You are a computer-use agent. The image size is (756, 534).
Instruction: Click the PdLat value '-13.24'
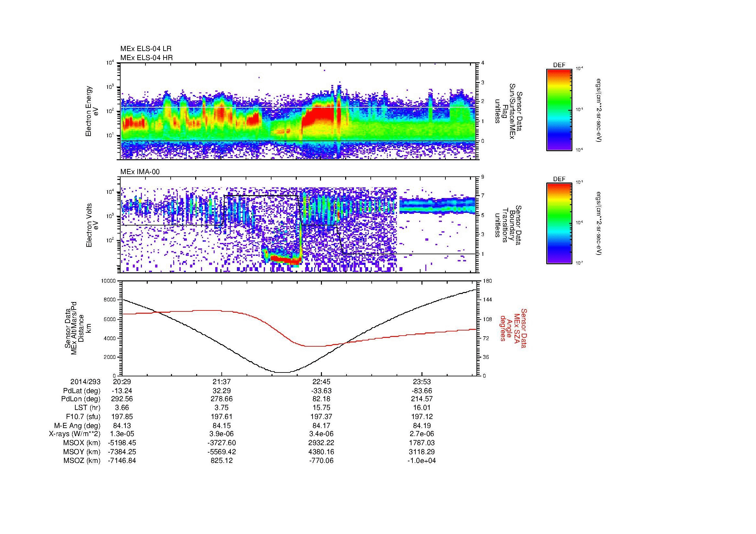pos(122,391)
